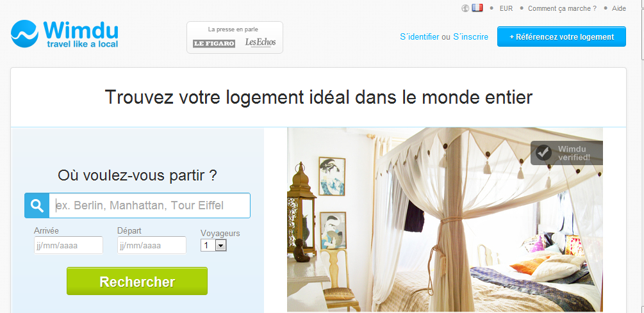Viewport: 644px width, 313px height.
Task: Click the Référencez votre logement button
Action: [x=561, y=36]
